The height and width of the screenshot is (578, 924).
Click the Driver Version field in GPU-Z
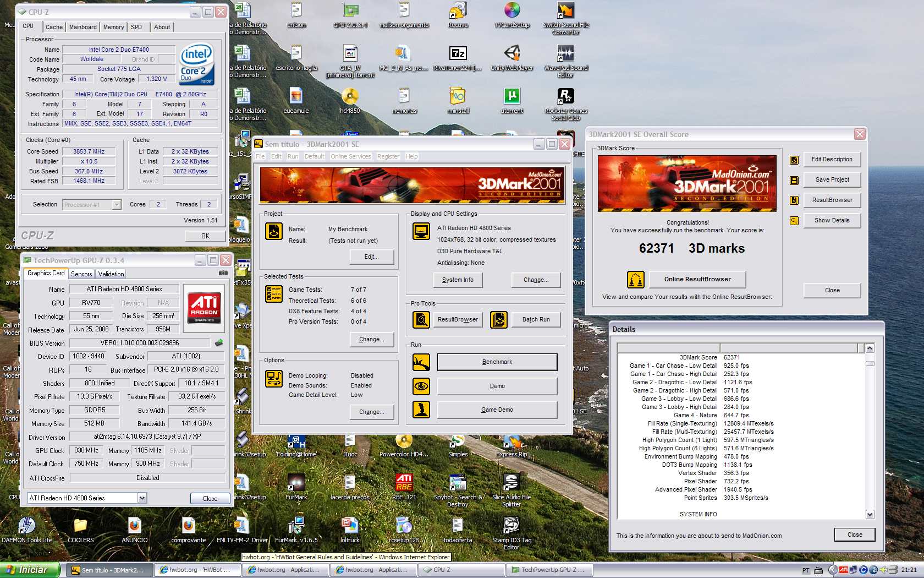coord(147,437)
